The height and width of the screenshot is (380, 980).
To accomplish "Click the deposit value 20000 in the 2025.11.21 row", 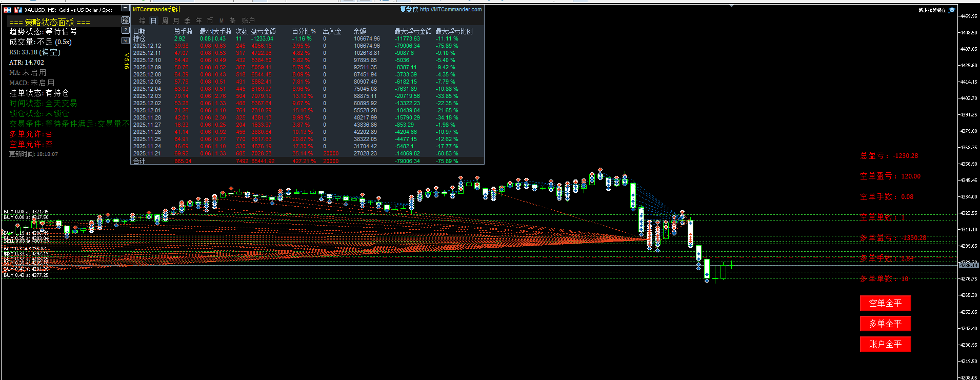I will [x=331, y=153].
